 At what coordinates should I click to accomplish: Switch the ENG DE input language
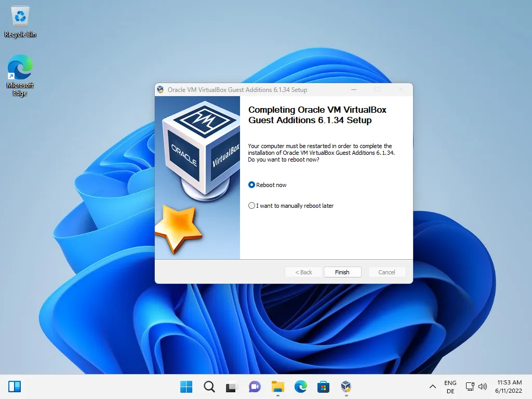[450, 387]
